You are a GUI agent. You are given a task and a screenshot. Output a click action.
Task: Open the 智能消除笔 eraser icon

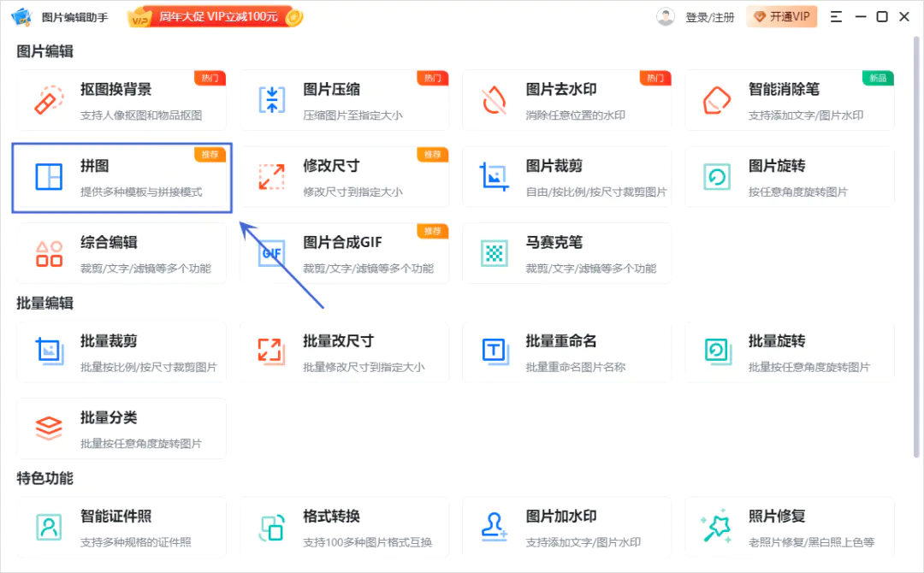point(716,100)
